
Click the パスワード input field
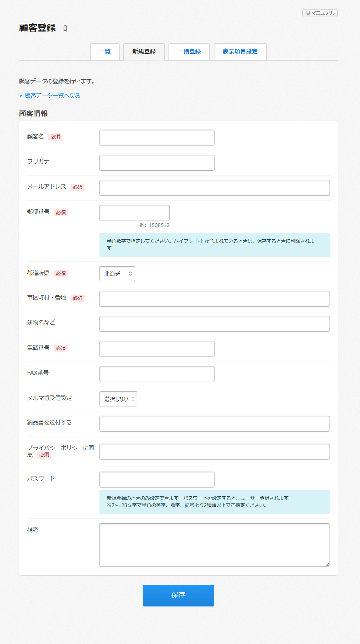pos(157,480)
